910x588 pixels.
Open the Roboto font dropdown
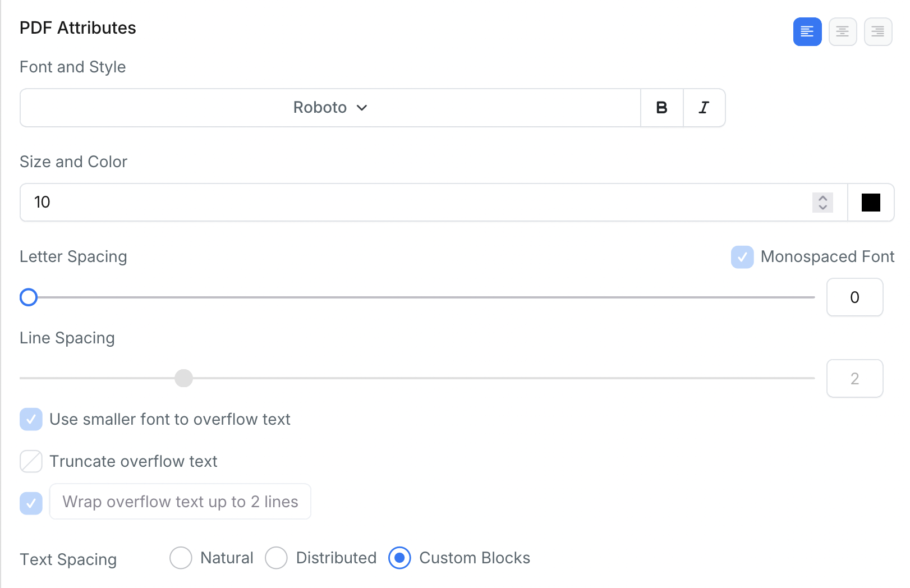(x=330, y=108)
